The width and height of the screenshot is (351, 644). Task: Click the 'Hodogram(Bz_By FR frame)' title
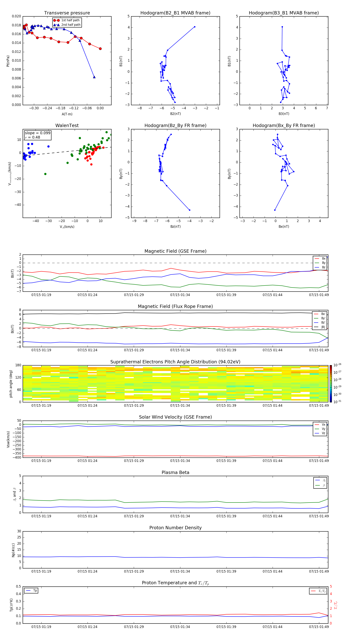(x=175, y=125)
